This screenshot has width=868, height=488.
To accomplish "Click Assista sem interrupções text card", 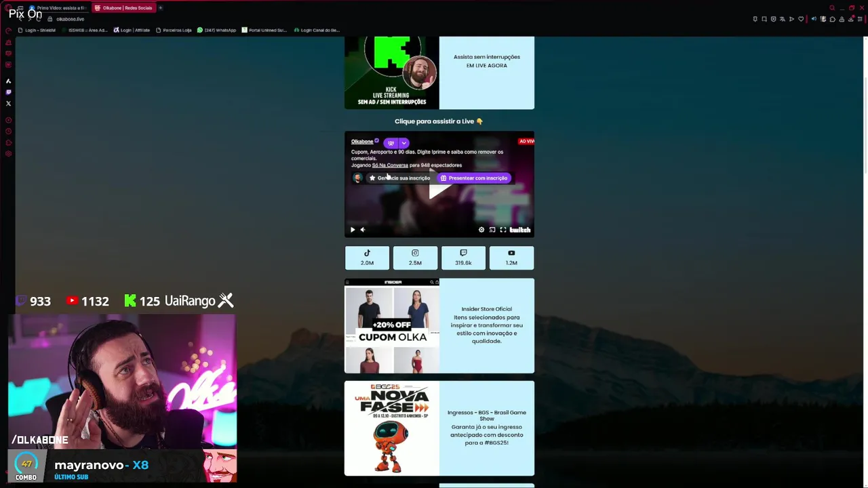I will [487, 61].
